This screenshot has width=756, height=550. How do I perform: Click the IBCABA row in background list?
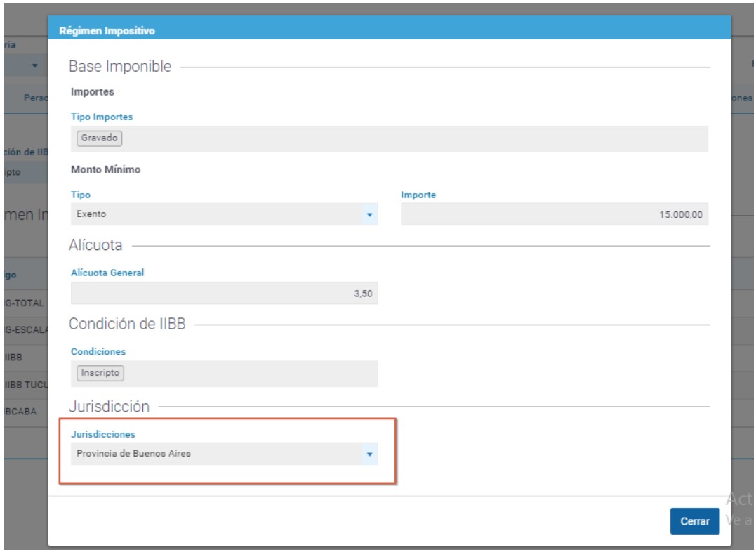click(x=26, y=412)
